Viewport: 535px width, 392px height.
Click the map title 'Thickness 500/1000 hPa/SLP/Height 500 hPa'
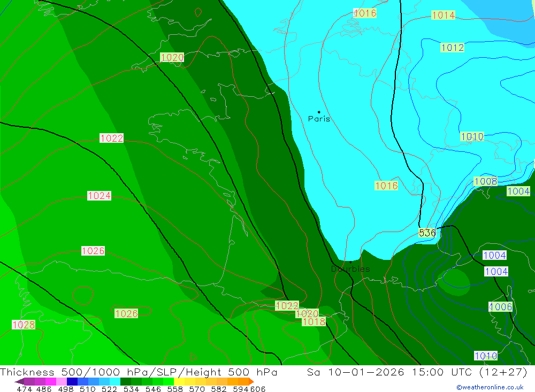(x=139, y=372)
